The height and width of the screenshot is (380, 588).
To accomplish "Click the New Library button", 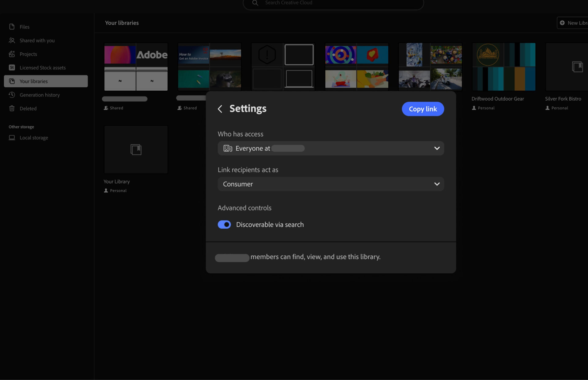I will (x=573, y=23).
